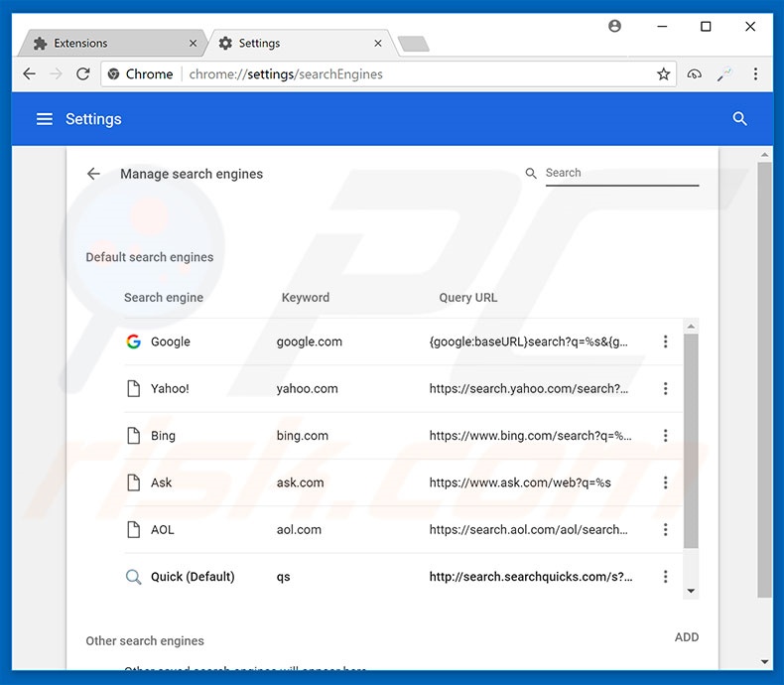Click the list scrollbar up arrow
The image size is (784, 685).
tap(691, 327)
